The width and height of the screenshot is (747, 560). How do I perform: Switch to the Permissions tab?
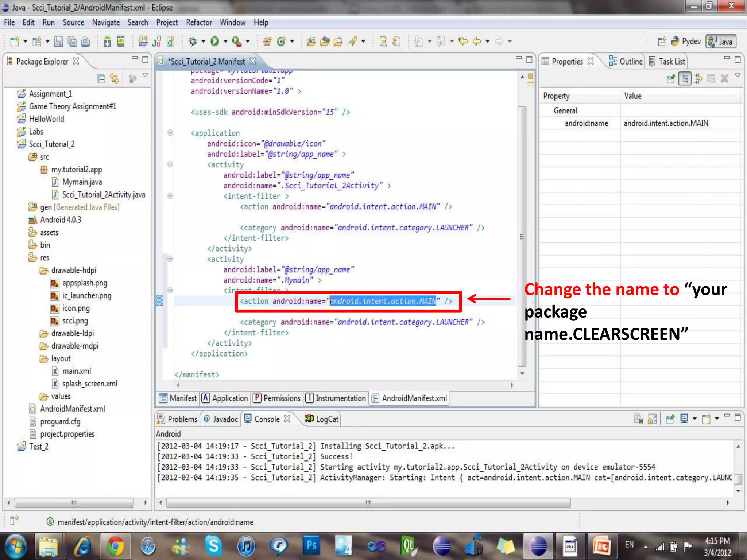tap(277, 398)
